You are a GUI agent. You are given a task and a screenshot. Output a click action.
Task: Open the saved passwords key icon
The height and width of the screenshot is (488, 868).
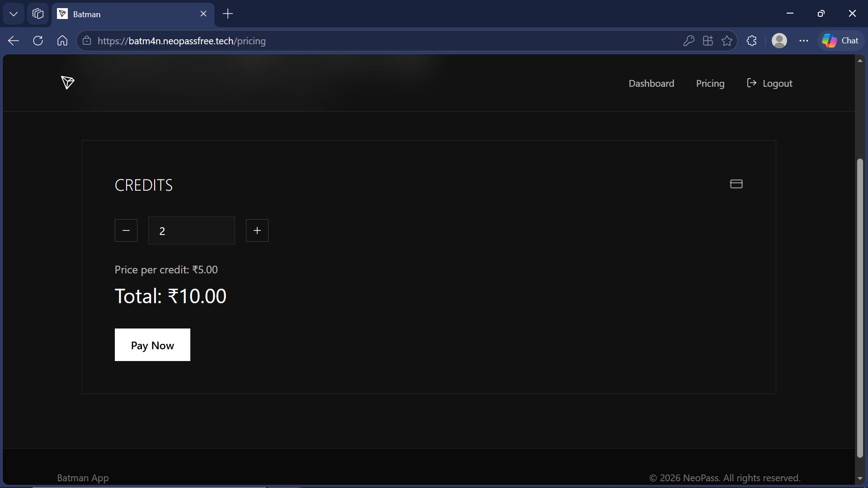tap(689, 41)
